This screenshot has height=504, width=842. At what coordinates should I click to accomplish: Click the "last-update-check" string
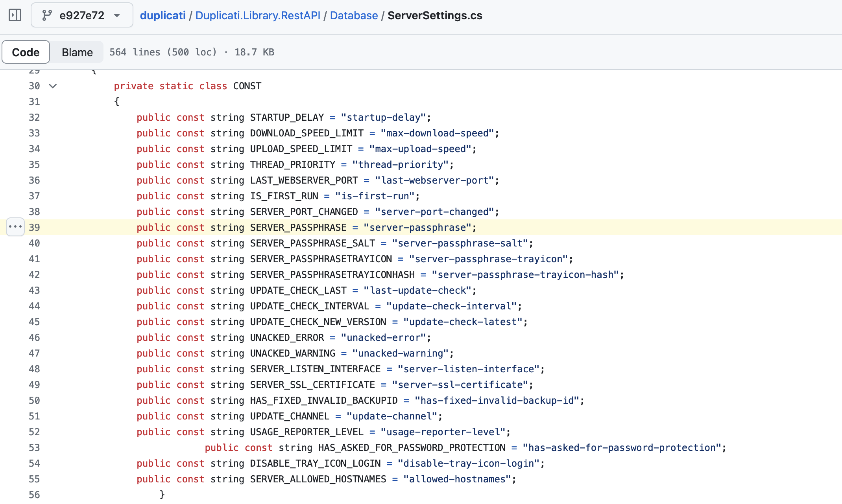(417, 290)
